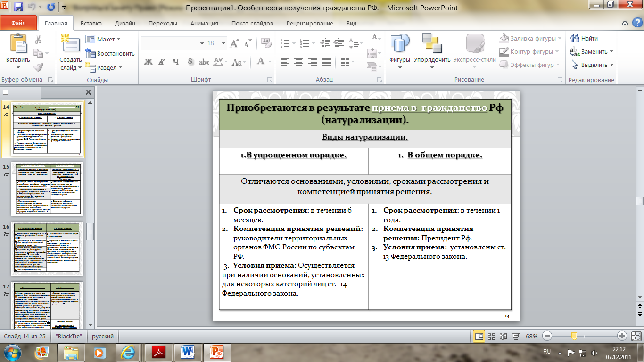Select the Format Painter brush icon
Image resolution: width=644 pixels, height=362 pixels.
[x=39, y=67]
